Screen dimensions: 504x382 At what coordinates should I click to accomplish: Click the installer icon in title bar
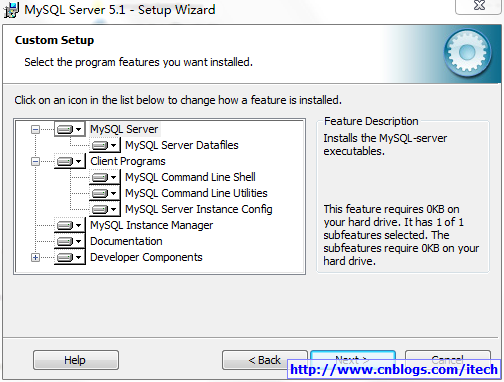[11, 10]
